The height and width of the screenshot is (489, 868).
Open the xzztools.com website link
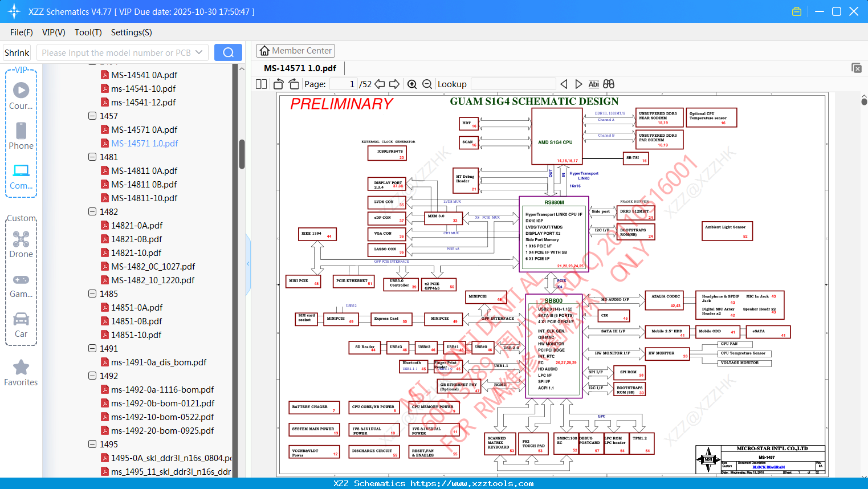coord(472,483)
